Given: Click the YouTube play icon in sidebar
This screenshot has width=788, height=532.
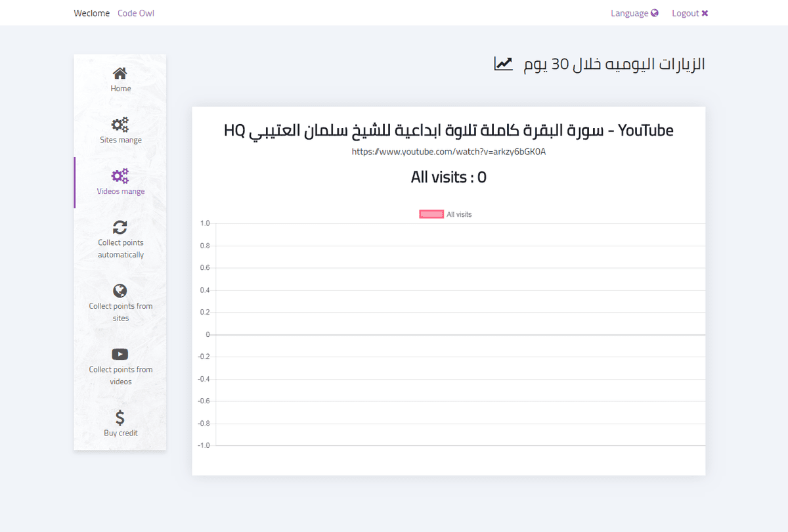Looking at the screenshot, I should [x=120, y=355].
